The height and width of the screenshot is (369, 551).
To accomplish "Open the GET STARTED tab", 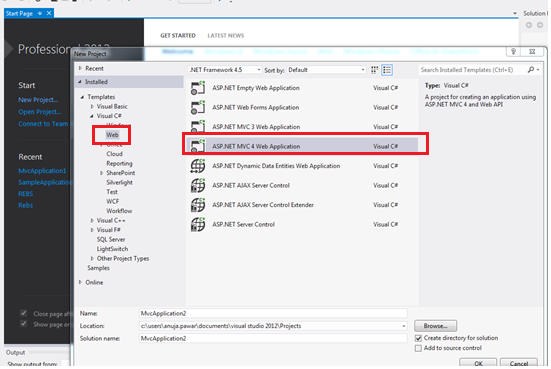I will pyautogui.click(x=178, y=35).
